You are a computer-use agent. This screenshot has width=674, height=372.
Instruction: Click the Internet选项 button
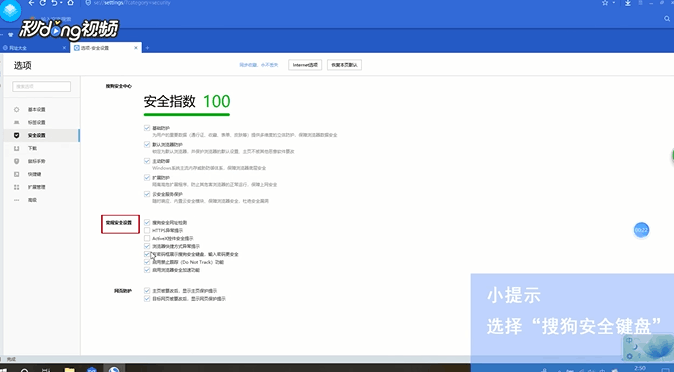click(305, 65)
